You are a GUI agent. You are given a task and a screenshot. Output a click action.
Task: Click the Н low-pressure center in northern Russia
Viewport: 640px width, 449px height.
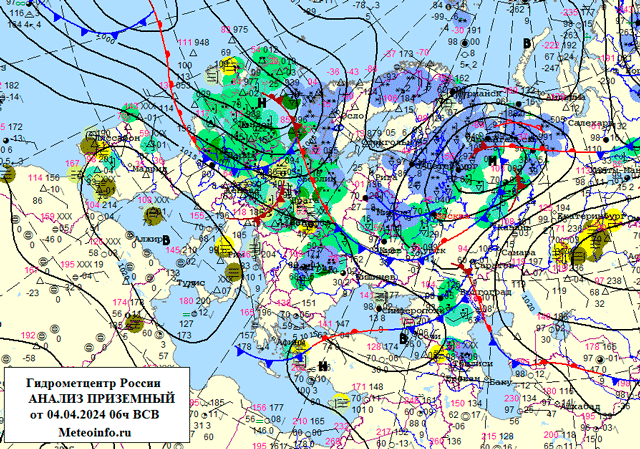491,160
